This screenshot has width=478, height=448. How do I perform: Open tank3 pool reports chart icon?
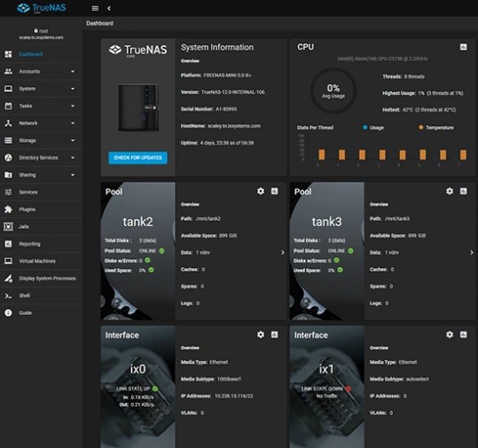463,192
